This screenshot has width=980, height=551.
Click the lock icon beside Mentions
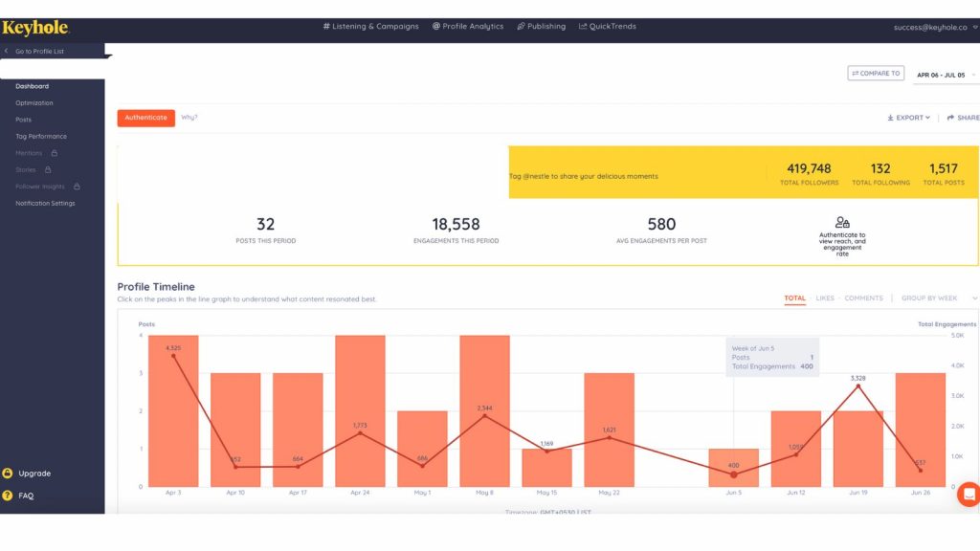point(55,153)
